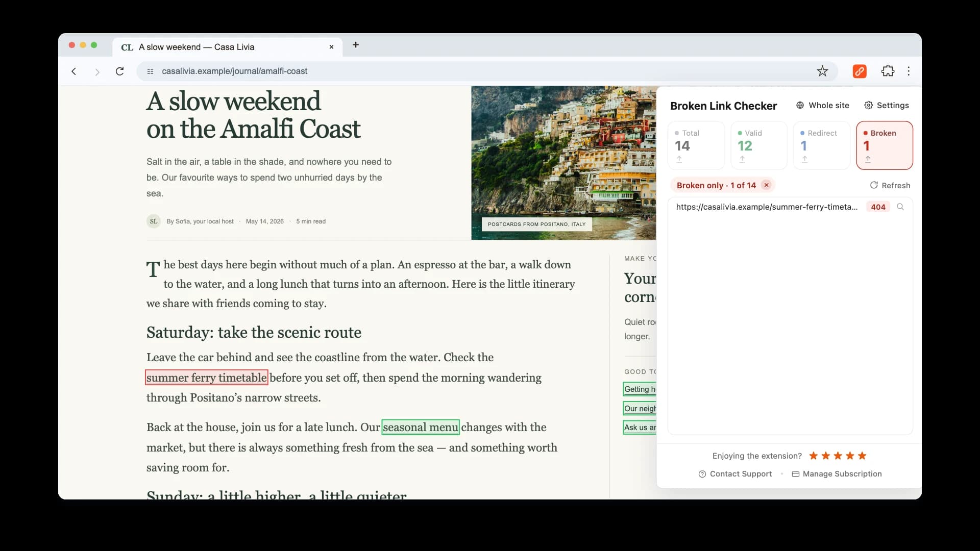Click export arrow under Redirect count

804,160
